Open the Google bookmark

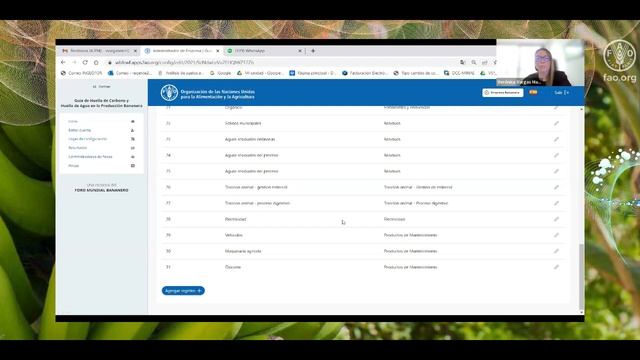coord(220,73)
